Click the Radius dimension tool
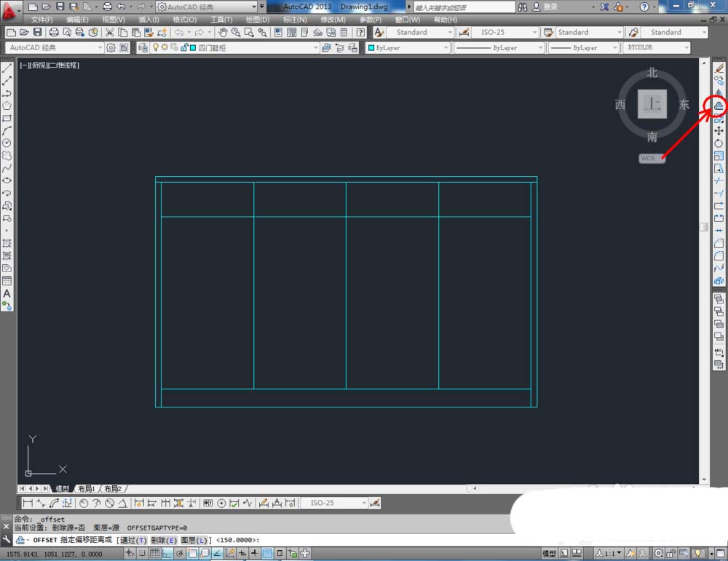This screenshot has width=728, height=561. pyautogui.click(x=84, y=503)
